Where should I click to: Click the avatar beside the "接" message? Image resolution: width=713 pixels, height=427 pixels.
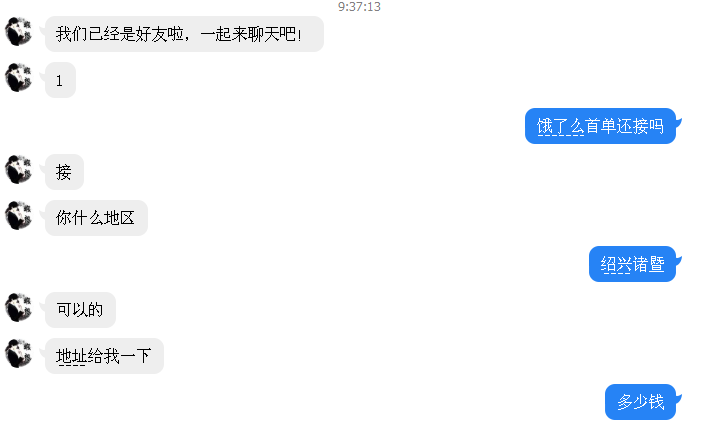pos(19,170)
